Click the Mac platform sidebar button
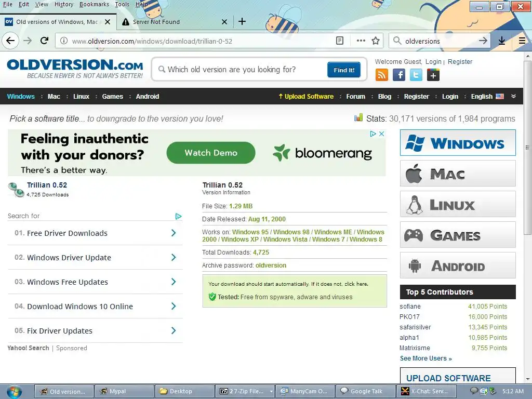532x399 pixels. click(x=458, y=174)
